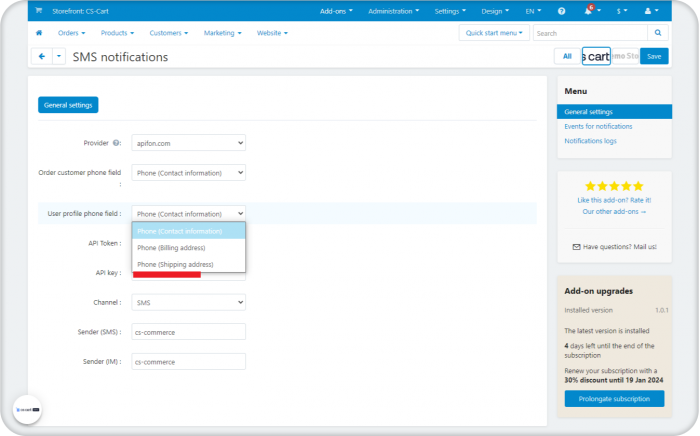Viewport: 700px width, 436px height.
Task: Open the home dashboard icon
Action: (x=39, y=33)
